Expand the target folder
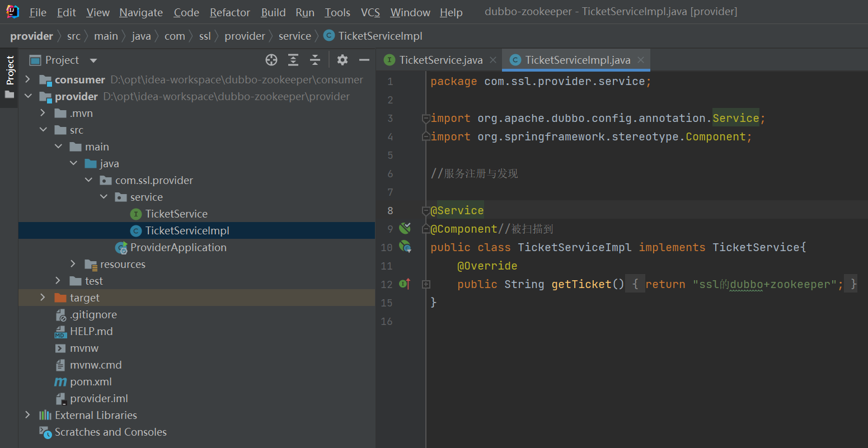The image size is (868, 448). click(43, 298)
